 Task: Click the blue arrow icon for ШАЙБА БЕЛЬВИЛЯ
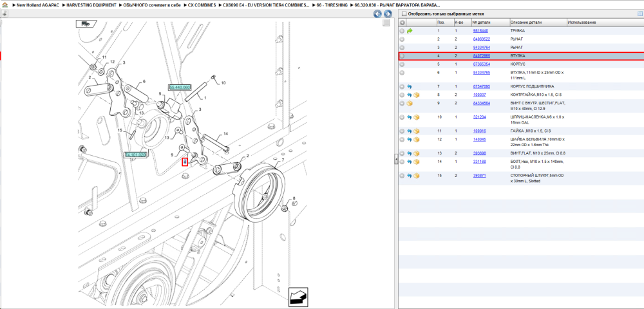click(x=410, y=140)
